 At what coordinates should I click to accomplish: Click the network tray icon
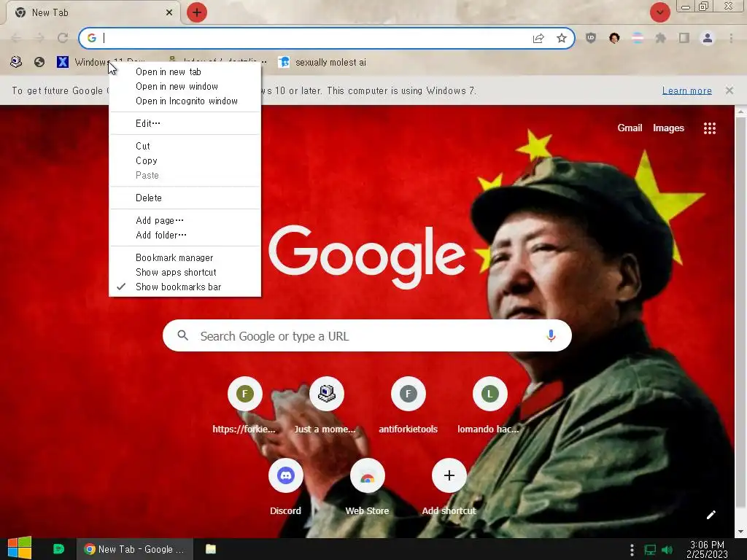[x=650, y=550]
